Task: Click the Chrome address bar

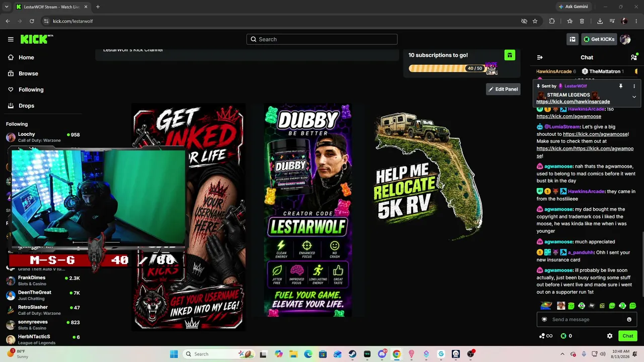Action: [x=282, y=21]
